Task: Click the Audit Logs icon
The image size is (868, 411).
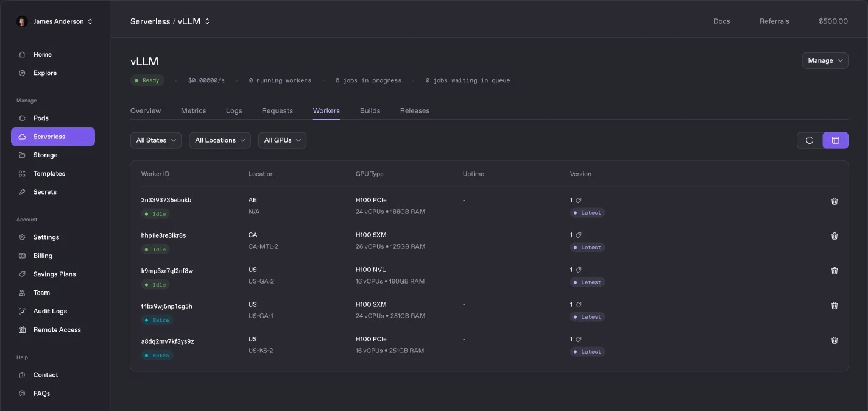Action: coord(22,311)
